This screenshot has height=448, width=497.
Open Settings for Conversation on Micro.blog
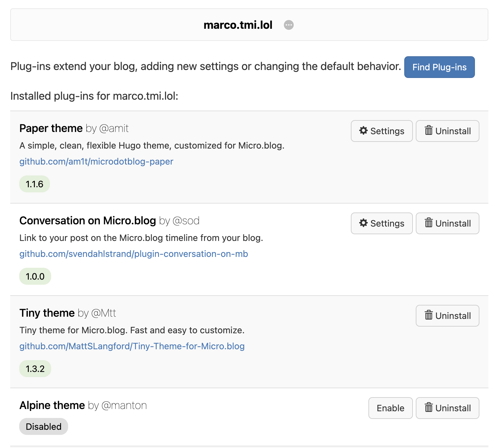pyautogui.click(x=382, y=223)
